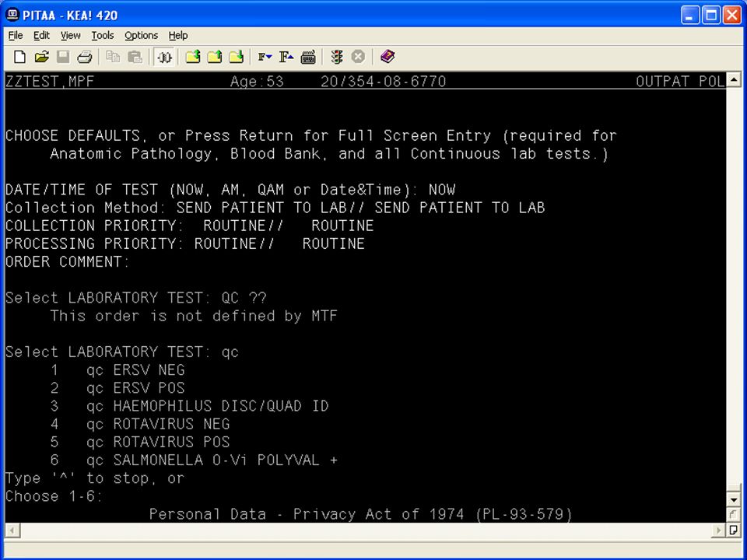Screen dimensions: 747x560
Task: Click the folder with green down arrow
Action: [237, 57]
